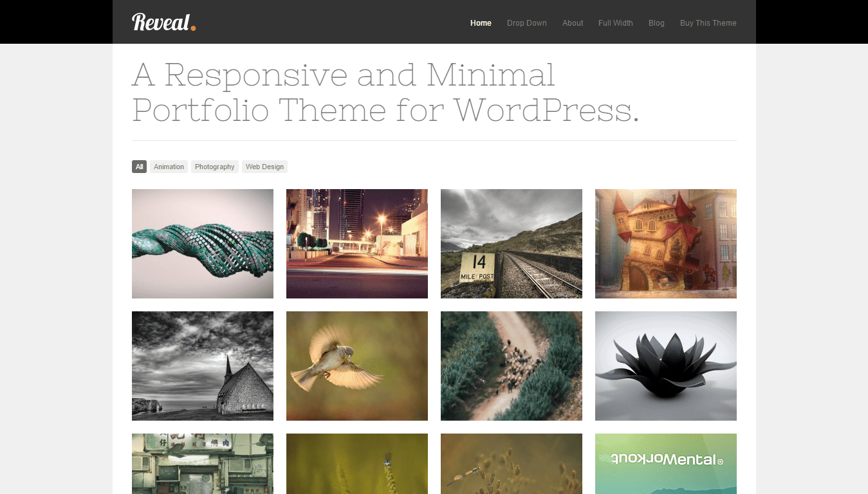
Task: Open the old Asian storefront thumbnail
Action: click(x=203, y=464)
